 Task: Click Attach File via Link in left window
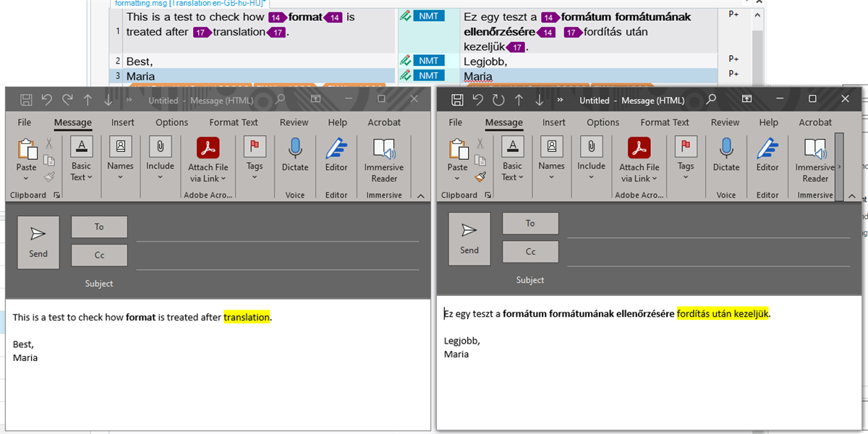(x=208, y=160)
